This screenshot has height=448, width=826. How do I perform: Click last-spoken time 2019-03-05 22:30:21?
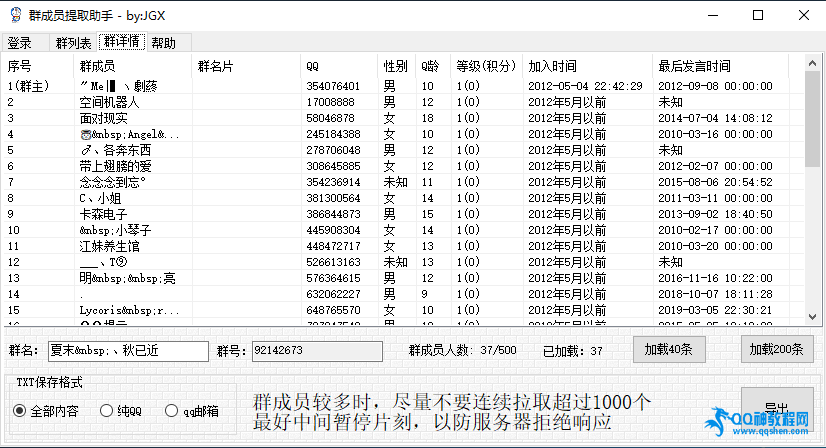715,310
